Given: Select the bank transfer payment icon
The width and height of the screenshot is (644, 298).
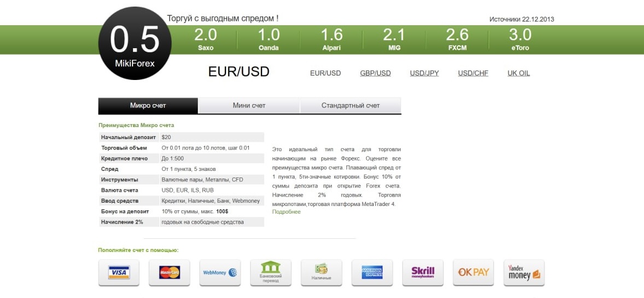Looking at the screenshot, I should 271,272.
